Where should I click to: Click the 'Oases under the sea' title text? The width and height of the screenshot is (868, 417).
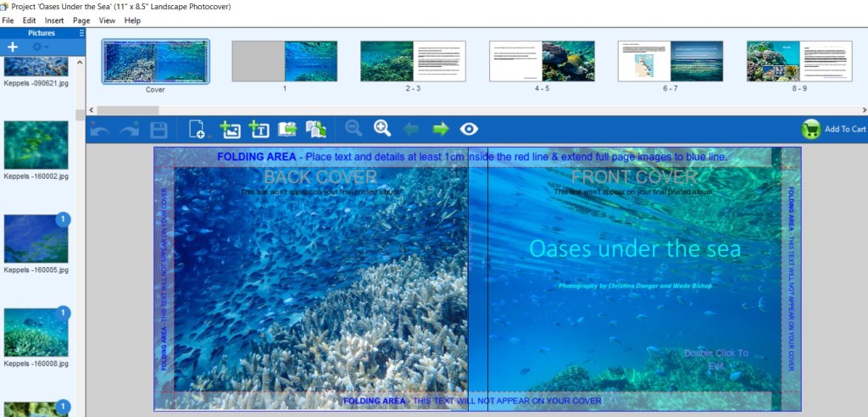tap(635, 249)
